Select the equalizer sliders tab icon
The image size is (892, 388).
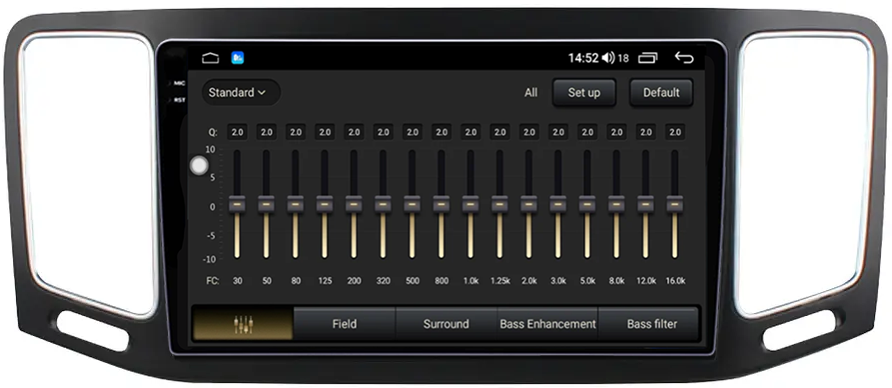point(243,324)
